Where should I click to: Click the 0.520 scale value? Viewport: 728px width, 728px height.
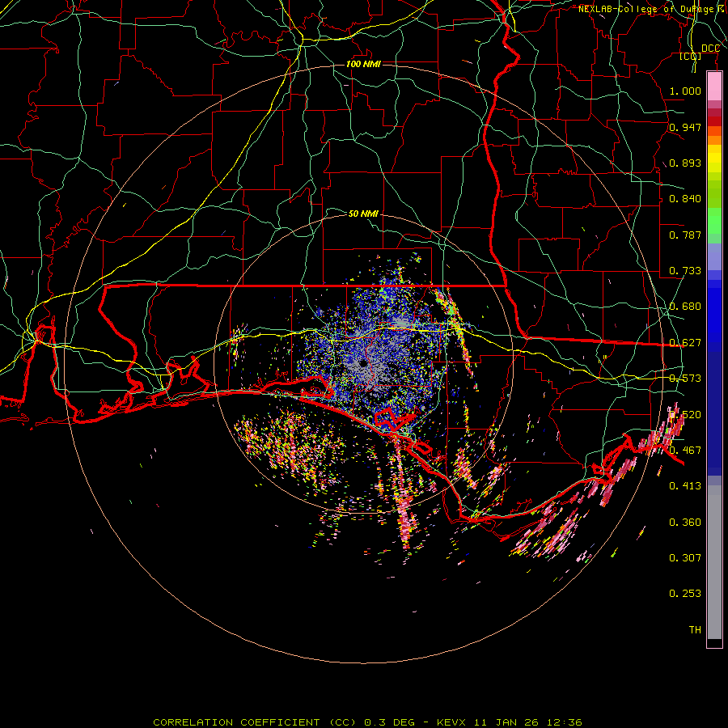coord(685,415)
